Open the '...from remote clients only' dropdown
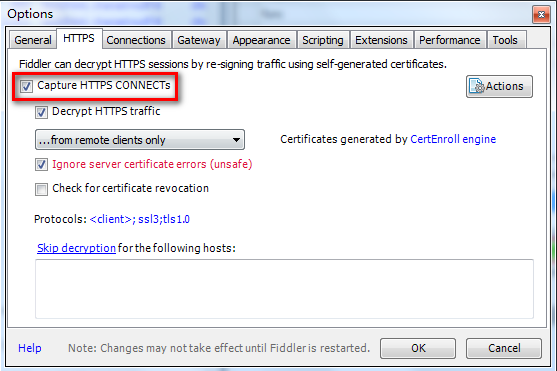Screen dimensions: 557x371 [x=140, y=140]
